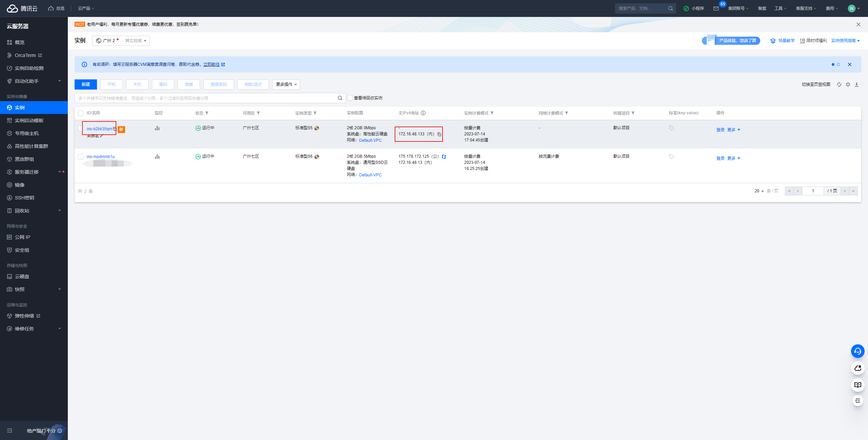Image resolution: width=868 pixels, height=440 pixels.
Task: Edit tags for ins-mpdmmk1u
Action: point(671,156)
